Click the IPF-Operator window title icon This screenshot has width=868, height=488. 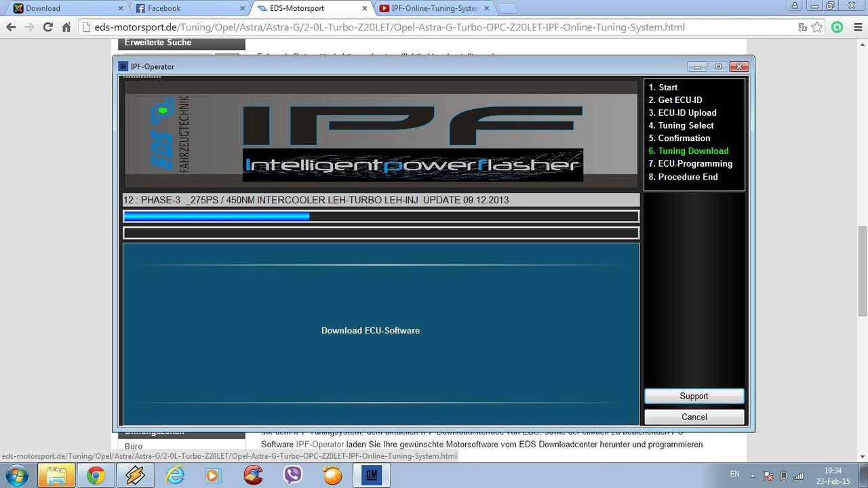[x=123, y=66]
